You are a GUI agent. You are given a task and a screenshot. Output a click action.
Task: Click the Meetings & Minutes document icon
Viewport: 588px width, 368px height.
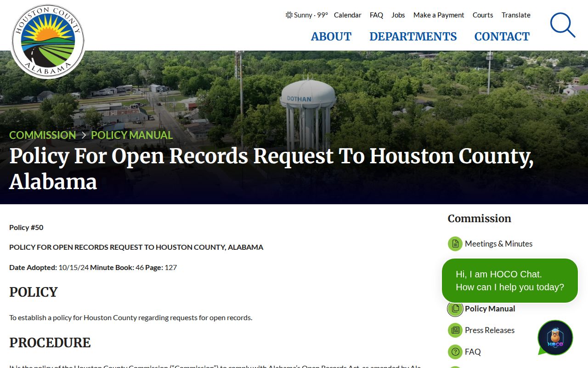455,244
